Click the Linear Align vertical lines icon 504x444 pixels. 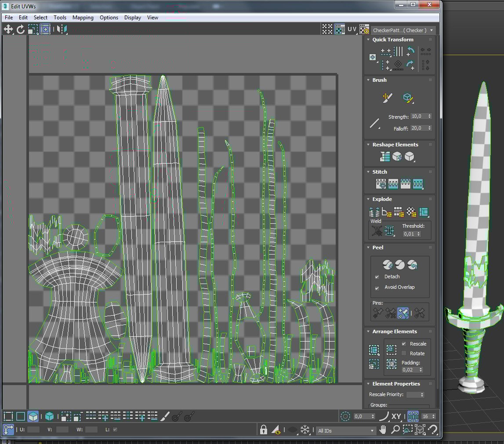(398, 51)
